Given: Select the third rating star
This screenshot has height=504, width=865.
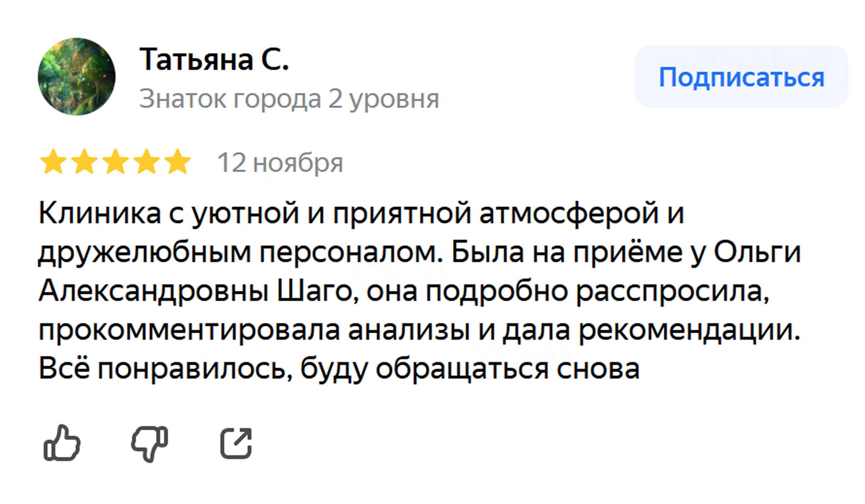Looking at the screenshot, I should pyautogui.click(x=116, y=162).
